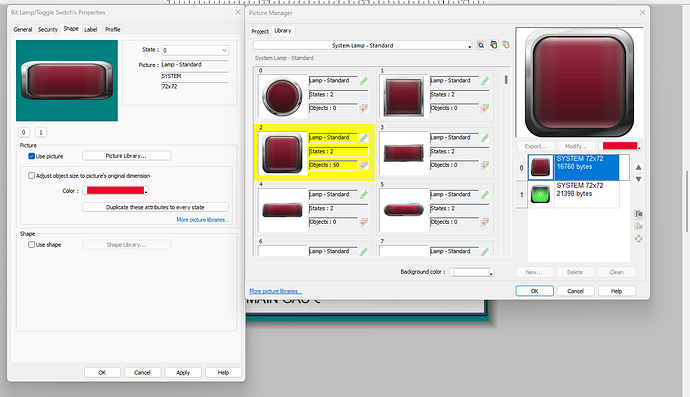The image size is (690, 397).
Task: Click the objects icon of lamp 1
Action: click(484, 108)
